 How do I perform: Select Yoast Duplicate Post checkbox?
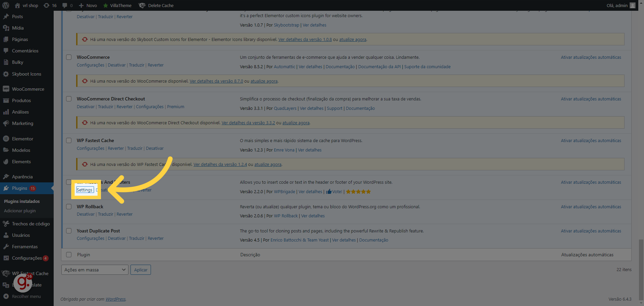click(69, 231)
